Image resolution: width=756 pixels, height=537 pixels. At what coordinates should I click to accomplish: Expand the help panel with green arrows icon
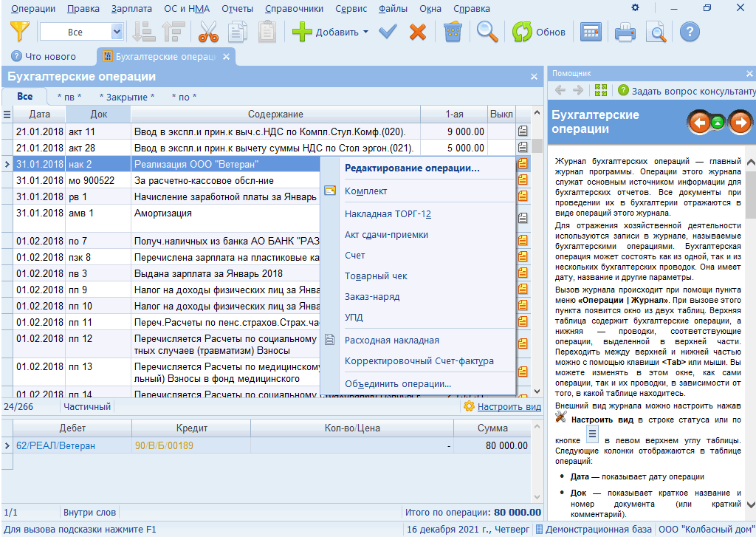pyautogui.click(x=600, y=90)
